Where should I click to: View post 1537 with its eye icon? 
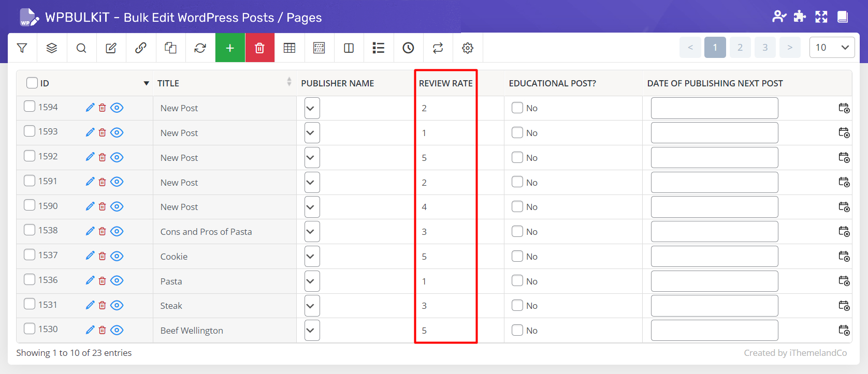click(x=117, y=256)
